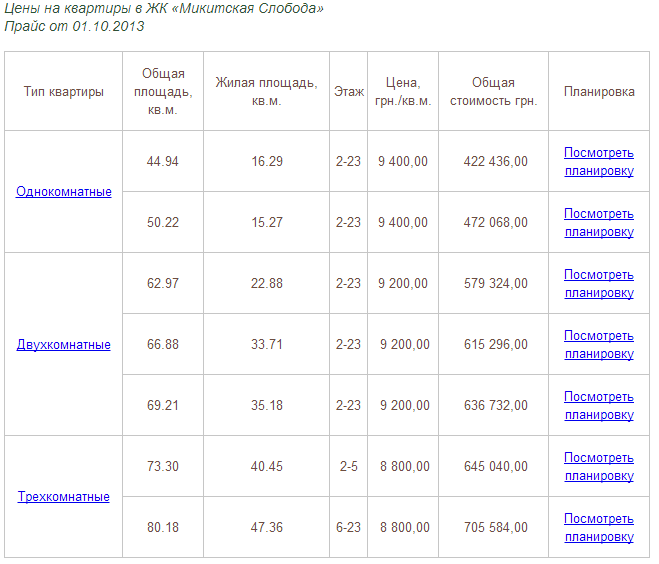The image size is (659, 564).
Task: Open the Однокомнатные apartments link
Action: pos(64,192)
